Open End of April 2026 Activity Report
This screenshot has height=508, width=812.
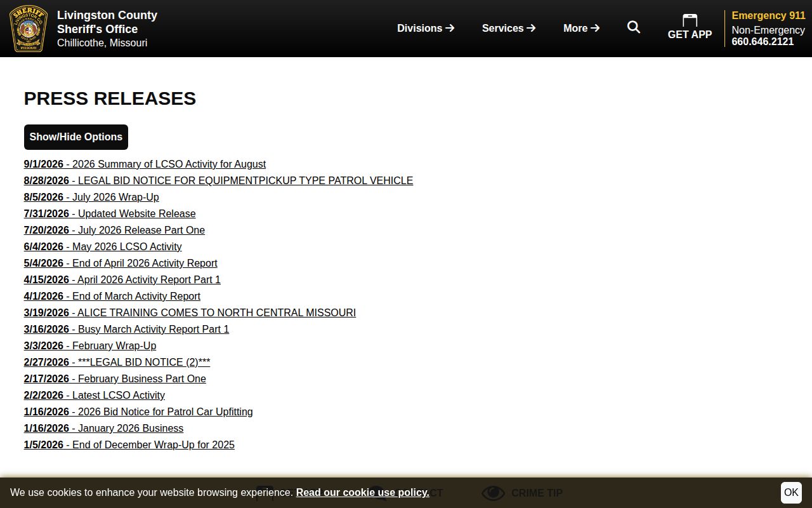click(x=121, y=263)
